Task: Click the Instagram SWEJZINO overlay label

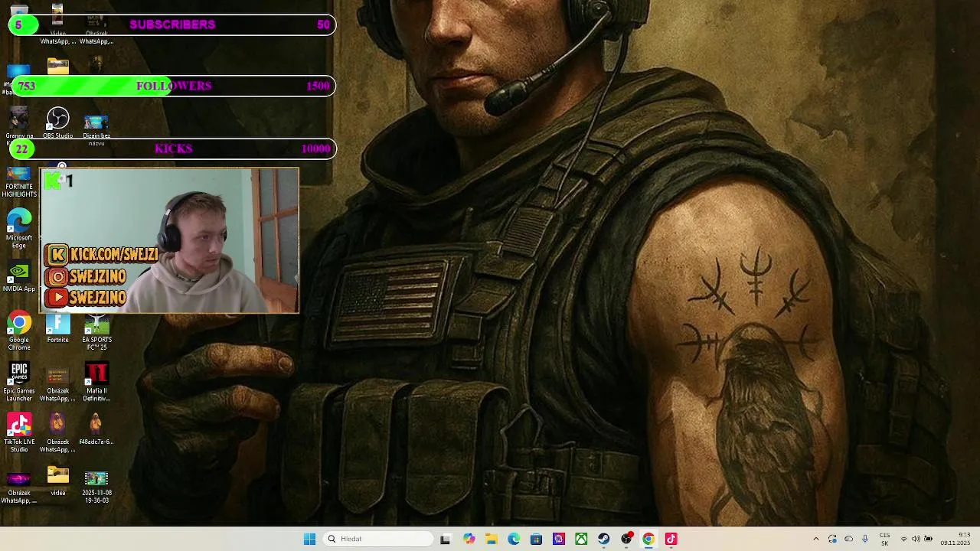Action: click(86, 276)
